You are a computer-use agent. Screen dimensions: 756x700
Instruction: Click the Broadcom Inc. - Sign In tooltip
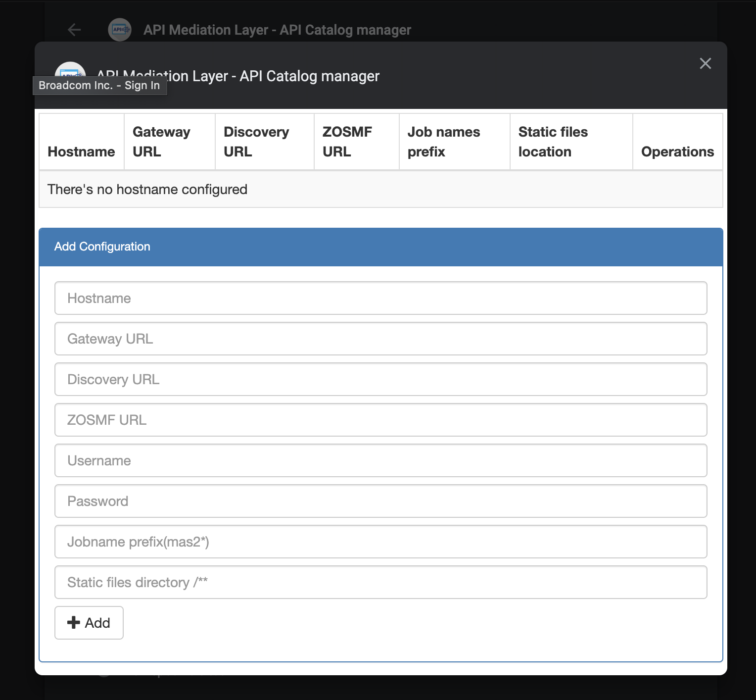[x=99, y=85]
